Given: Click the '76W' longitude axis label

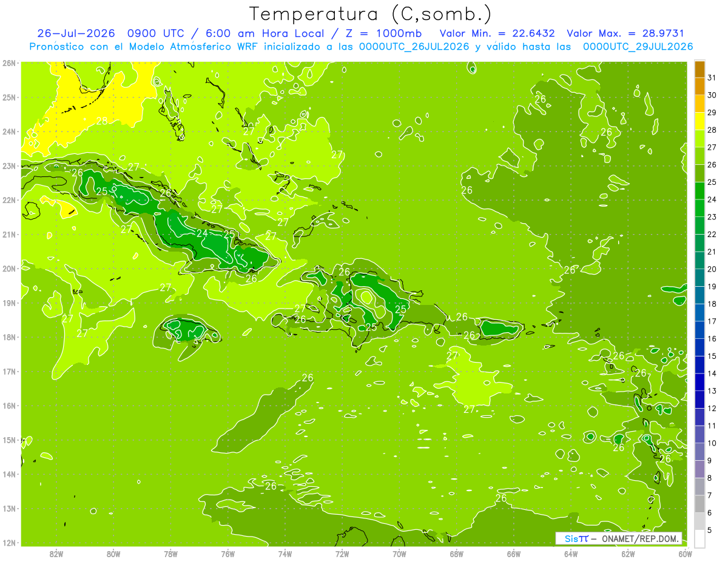Looking at the screenshot, I should (227, 554).
